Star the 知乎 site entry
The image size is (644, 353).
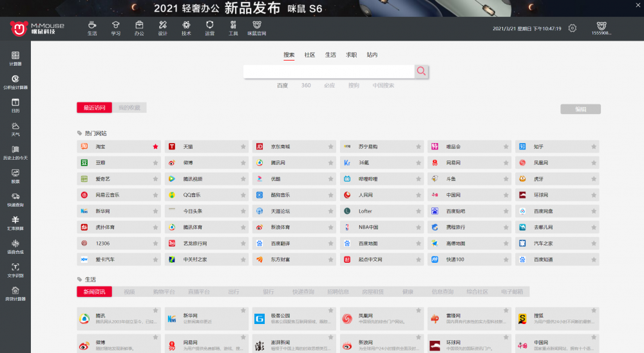click(594, 147)
